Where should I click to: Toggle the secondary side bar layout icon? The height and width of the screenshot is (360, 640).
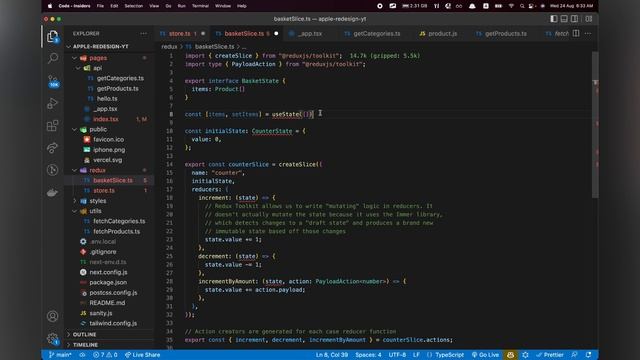574,19
